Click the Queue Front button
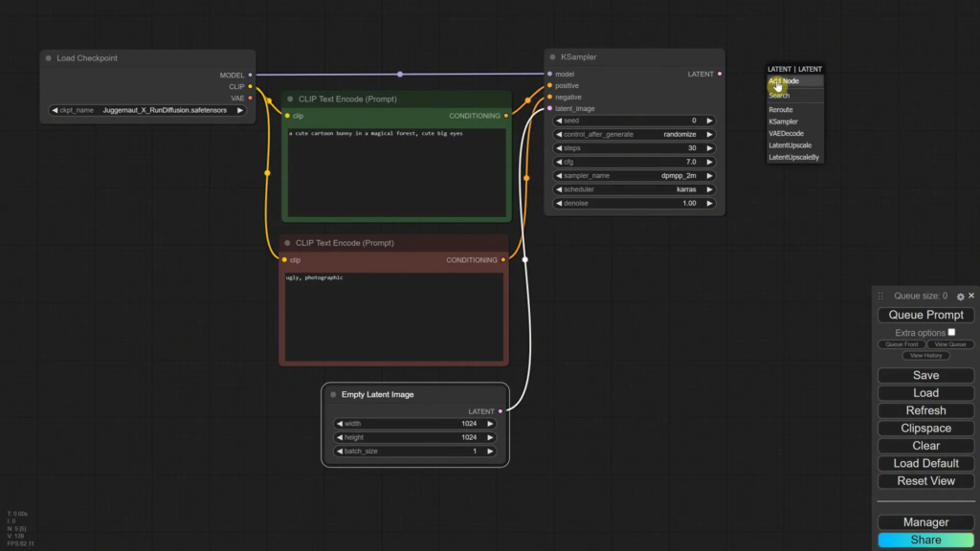The height and width of the screenshot is (551, 980). pyautogui.click(x=902, y=344)
